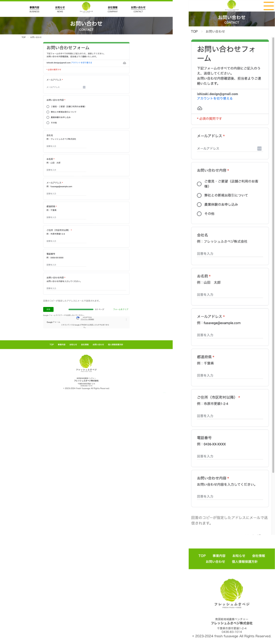The image size is (275, 644).
Task: Click the フォームをクリア link
Action: 121,309
